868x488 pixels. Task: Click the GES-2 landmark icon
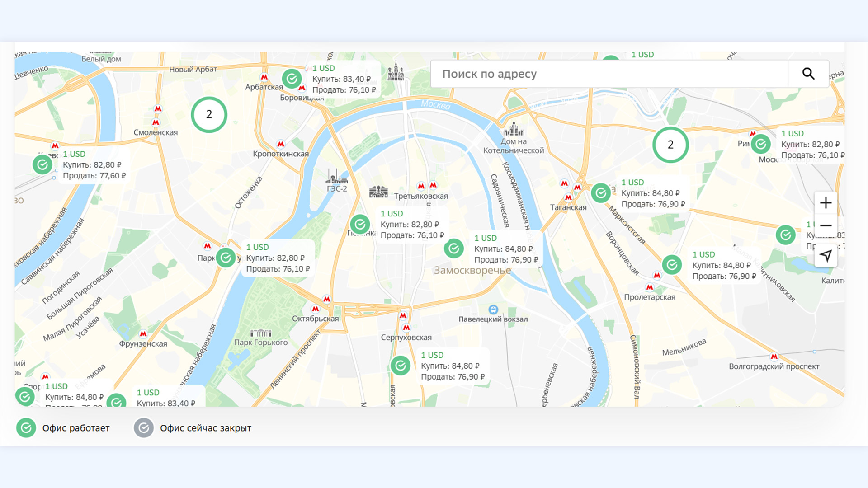(337, 177)
